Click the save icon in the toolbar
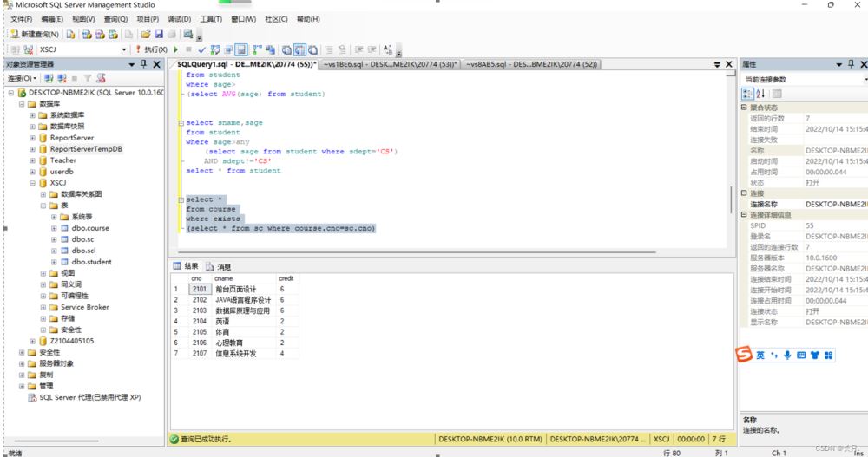The width and height of the screenshot is (868, 457). pos(159,35)
